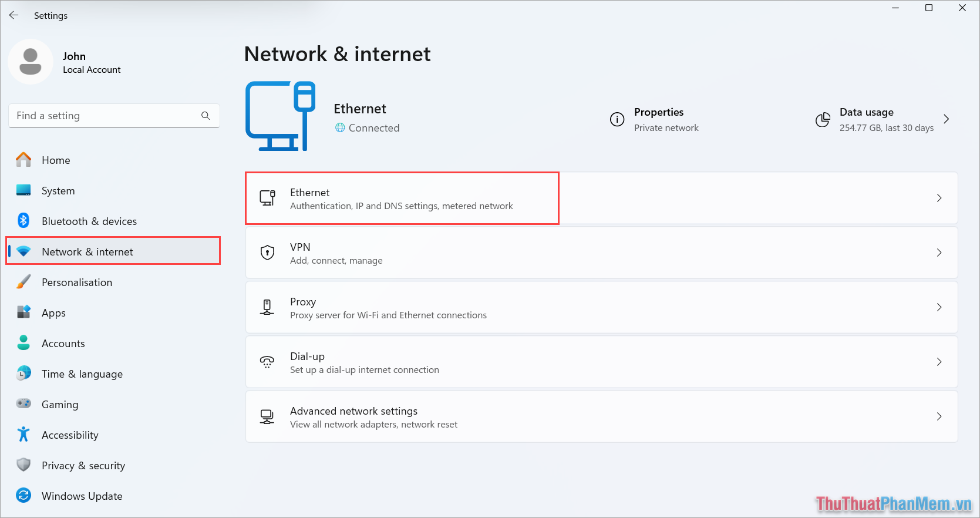Open Windows Update via its sync icon
980x518 pixels.
click(23, 496)
